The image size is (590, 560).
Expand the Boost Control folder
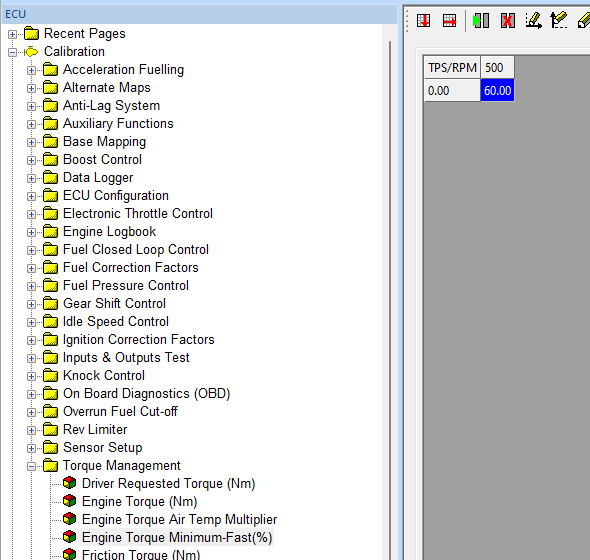[32, 160]
